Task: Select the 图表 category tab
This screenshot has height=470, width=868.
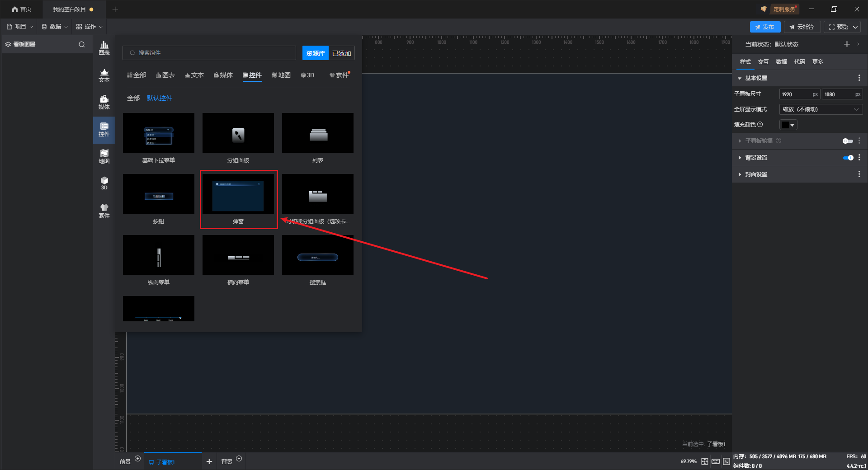Action: click(x=165, y=75)
